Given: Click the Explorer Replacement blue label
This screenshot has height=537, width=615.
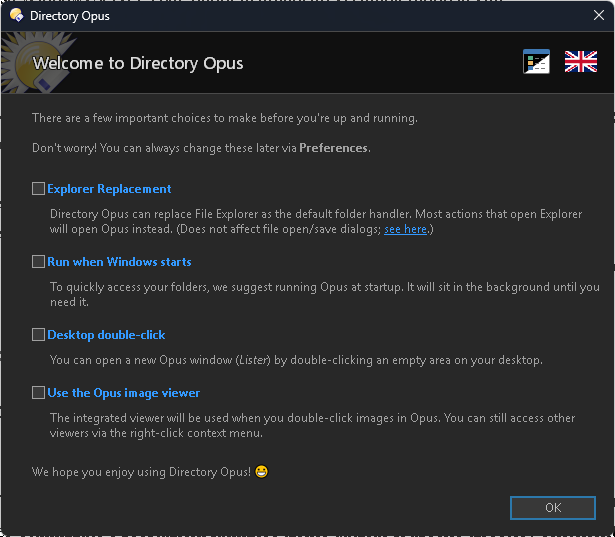Looking at the screenshot, I should point(109,189).
